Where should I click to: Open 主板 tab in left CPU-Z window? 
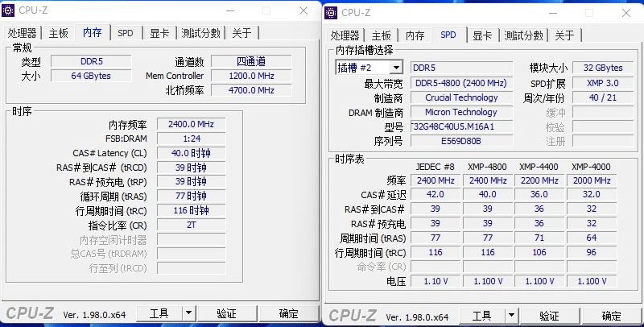point(58,33)
